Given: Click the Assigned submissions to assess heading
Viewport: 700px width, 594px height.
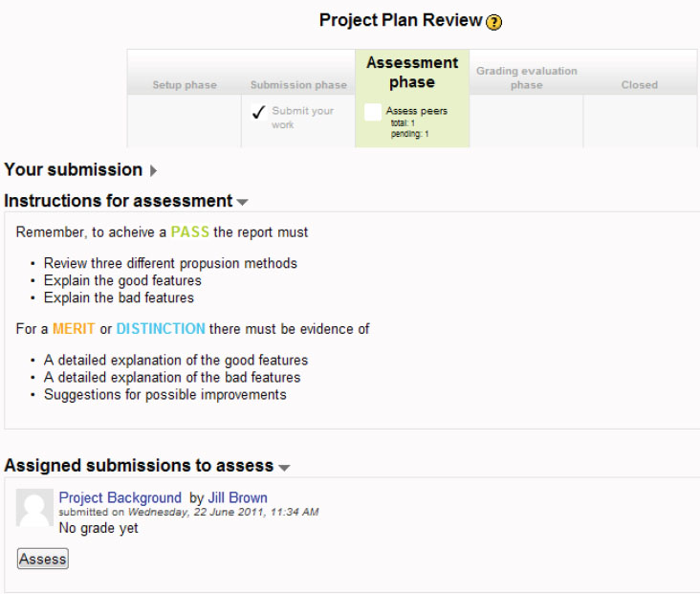Looking at the screenshot, I should (139, 466).
